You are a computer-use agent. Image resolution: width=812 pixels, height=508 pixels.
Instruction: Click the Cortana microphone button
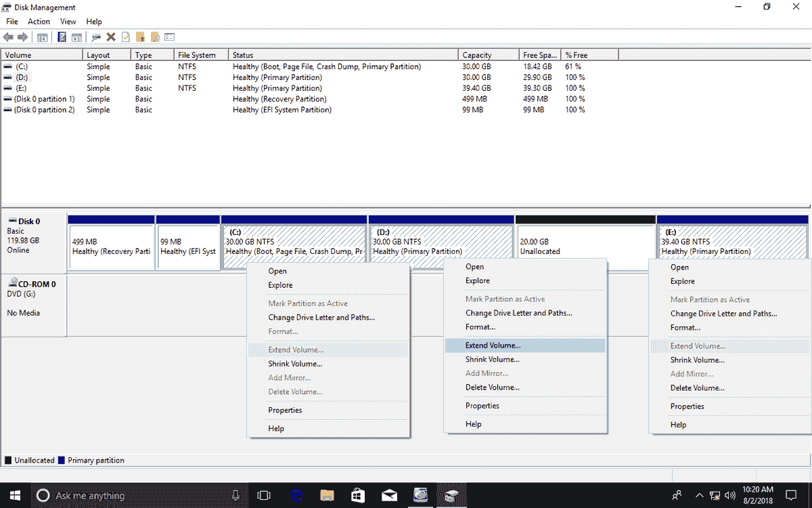coord(235,495)
